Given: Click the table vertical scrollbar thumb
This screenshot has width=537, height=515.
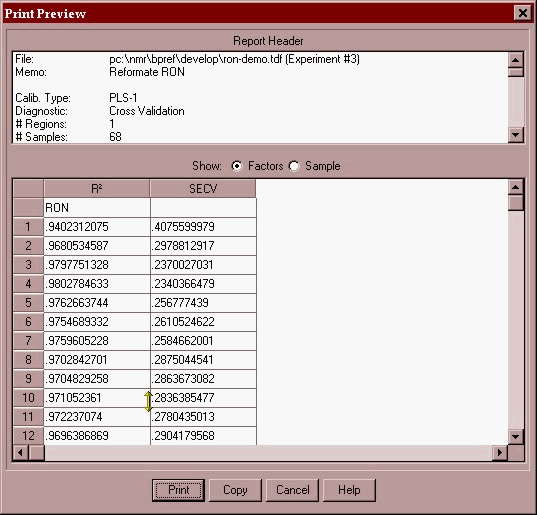Looking at the screenshot, I should coord(516,203).
